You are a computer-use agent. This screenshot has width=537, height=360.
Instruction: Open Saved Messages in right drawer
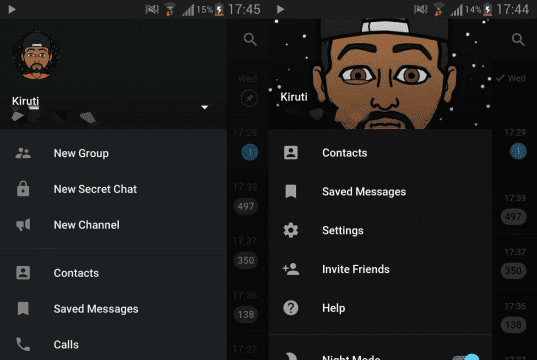point(380,191)
